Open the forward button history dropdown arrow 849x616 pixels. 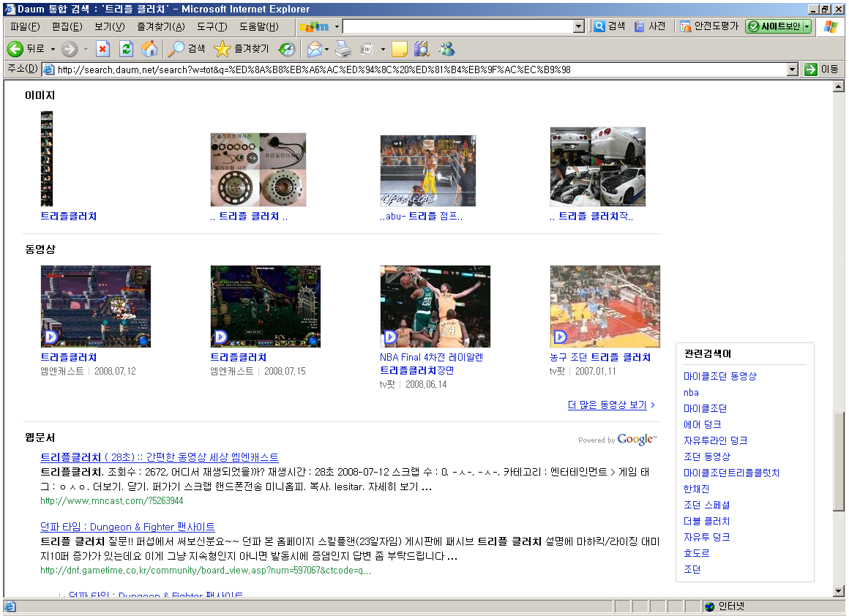point(86,49)
